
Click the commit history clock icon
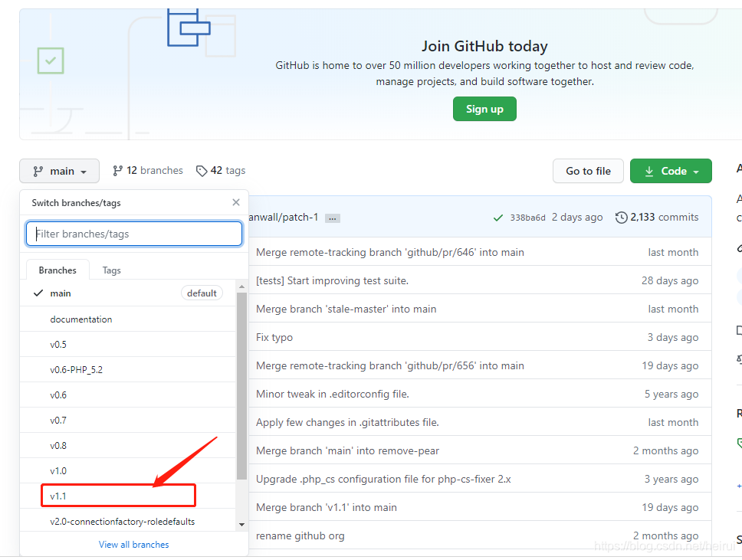622,217
